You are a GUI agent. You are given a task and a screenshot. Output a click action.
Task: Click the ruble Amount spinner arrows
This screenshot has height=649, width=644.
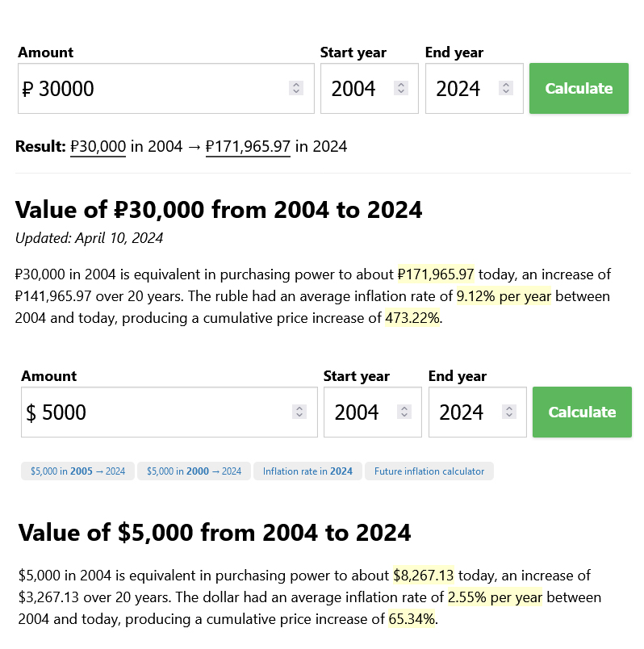pos(296,88)
